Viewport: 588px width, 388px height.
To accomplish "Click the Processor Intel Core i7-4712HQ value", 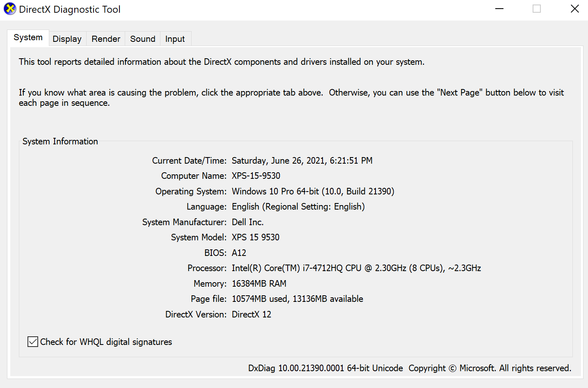I will 356,268.
